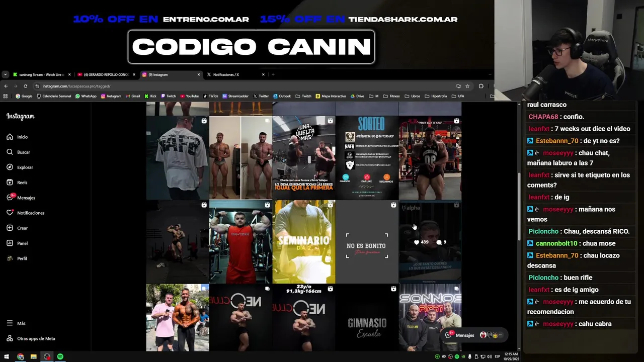Open GIMNASIO Escuela post thumbnail
This screenshot has height=362, width=644.
coord(367,318)
